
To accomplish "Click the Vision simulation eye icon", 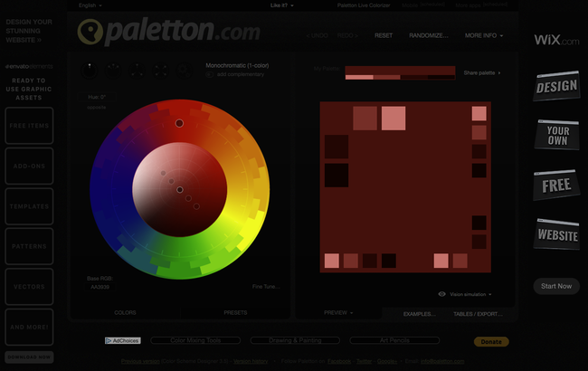I will point(442,294).
